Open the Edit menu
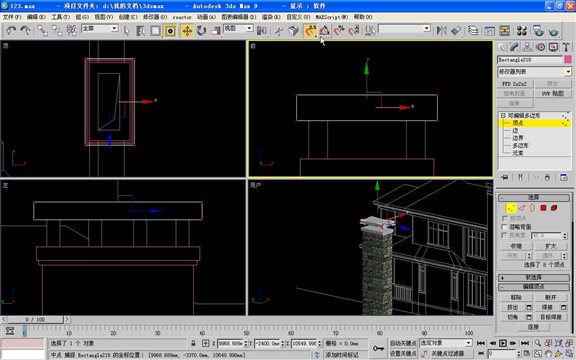Screen dimensions: 576x360 (x=36, y=17)
